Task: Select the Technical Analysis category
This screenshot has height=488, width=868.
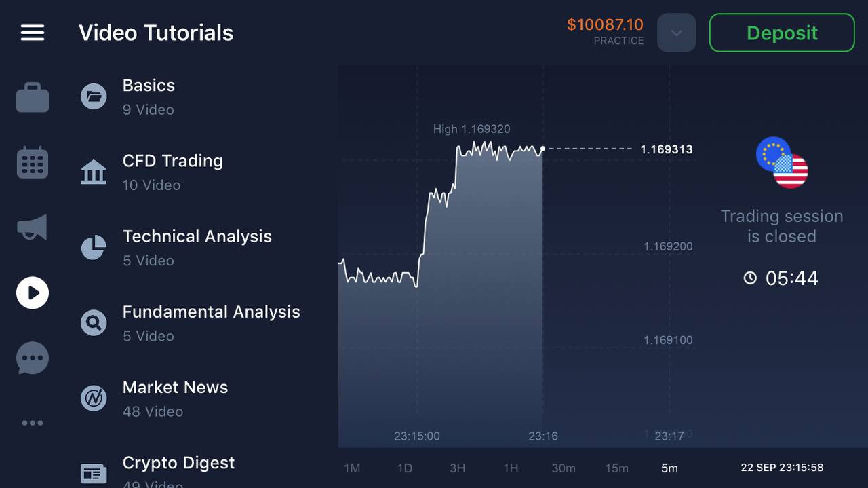Action: tap(197, 247)
